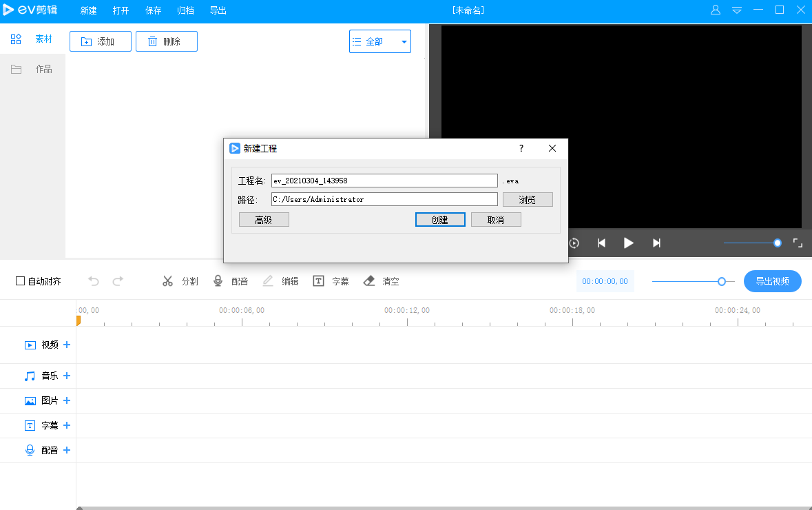Click the redo arrow icon
The width and height of the screenshot is (812, 510).
tap(118, 281)
